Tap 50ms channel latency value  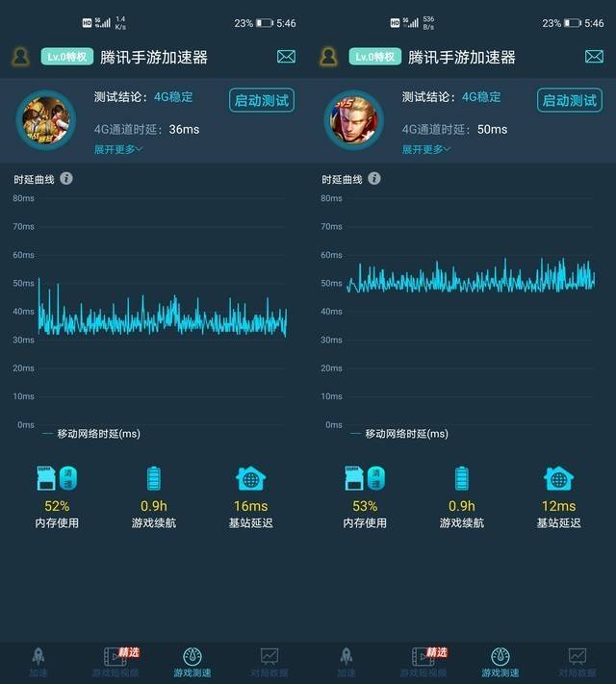(x=492, y=130)
